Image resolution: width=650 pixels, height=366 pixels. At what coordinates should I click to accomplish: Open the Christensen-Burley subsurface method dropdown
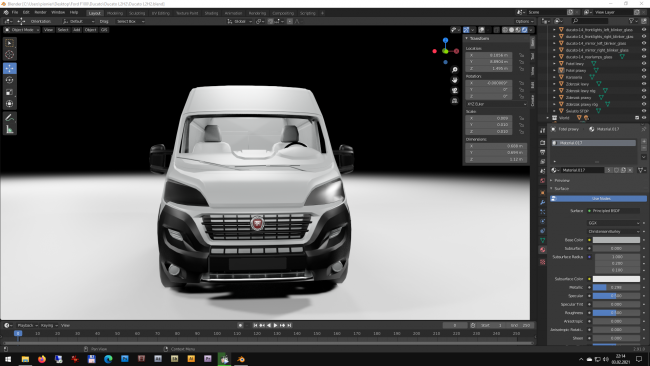pyautogui.click(x=614, y=231)
